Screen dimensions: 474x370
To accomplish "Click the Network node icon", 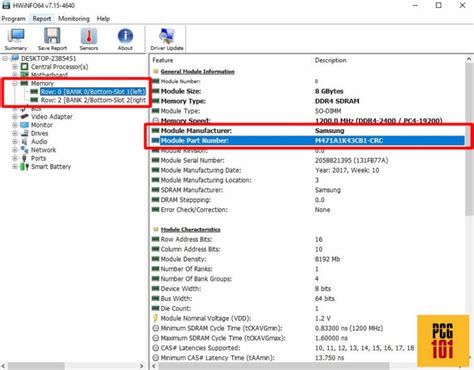I will [24, 150].
